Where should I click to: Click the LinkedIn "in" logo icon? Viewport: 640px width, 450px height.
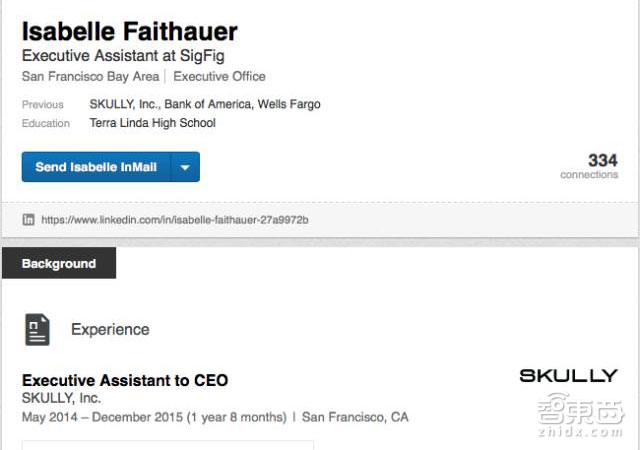(29, 219)
